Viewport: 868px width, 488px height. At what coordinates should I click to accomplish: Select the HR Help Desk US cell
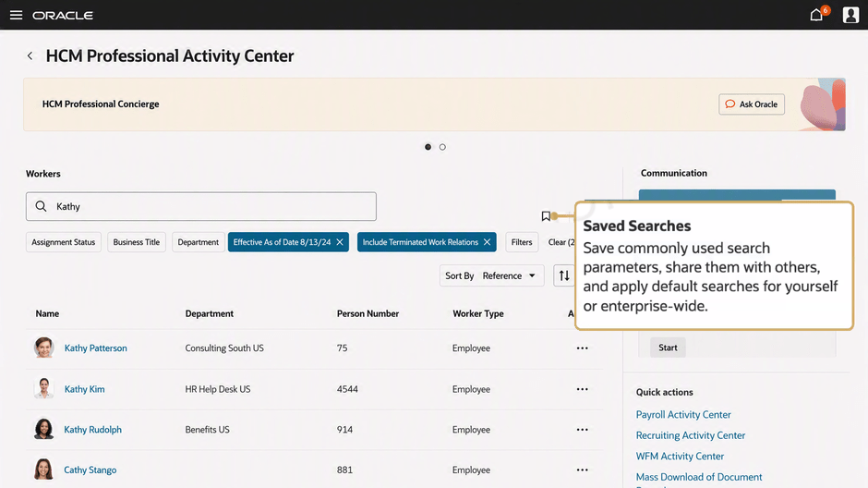tap(218, 389)
